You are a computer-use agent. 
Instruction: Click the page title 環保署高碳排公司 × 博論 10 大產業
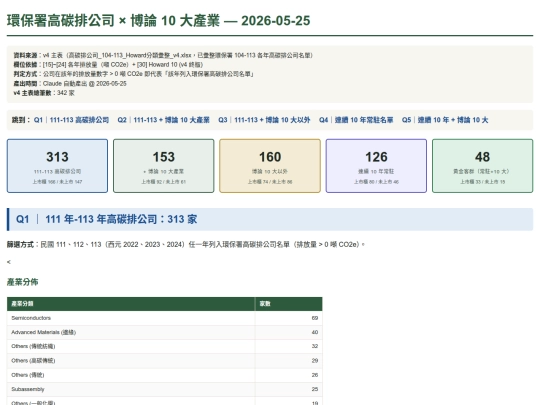pyautogui.click(x=158, y=21)
